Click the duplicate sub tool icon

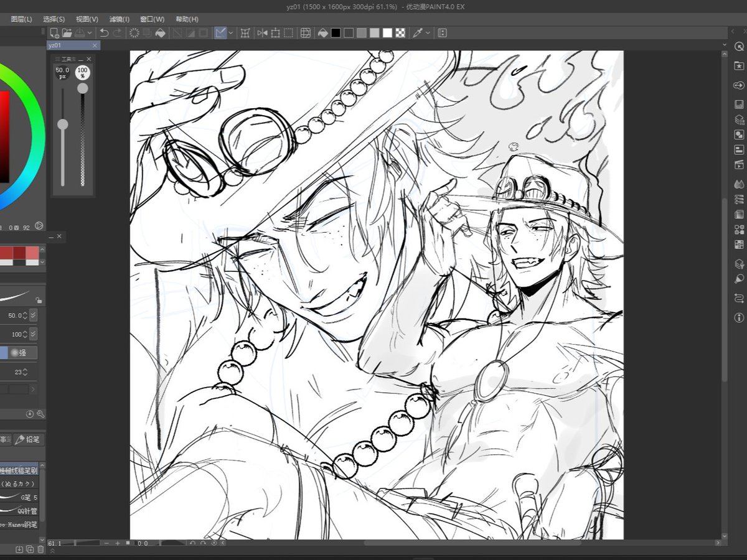[x=30, y=549]
